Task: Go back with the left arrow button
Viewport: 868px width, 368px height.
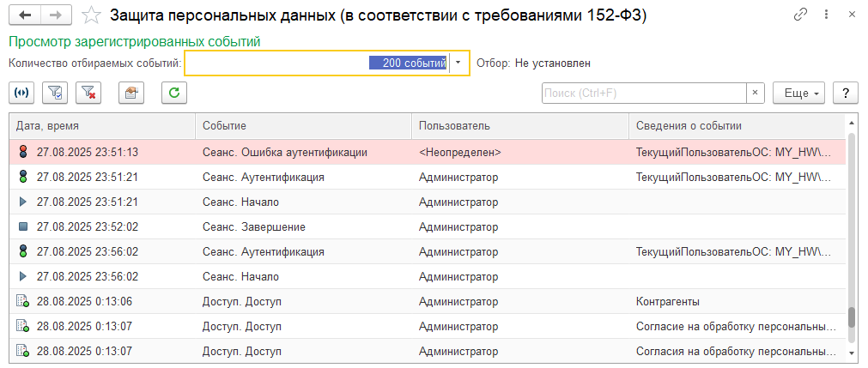Action: [x=24, y=15]
